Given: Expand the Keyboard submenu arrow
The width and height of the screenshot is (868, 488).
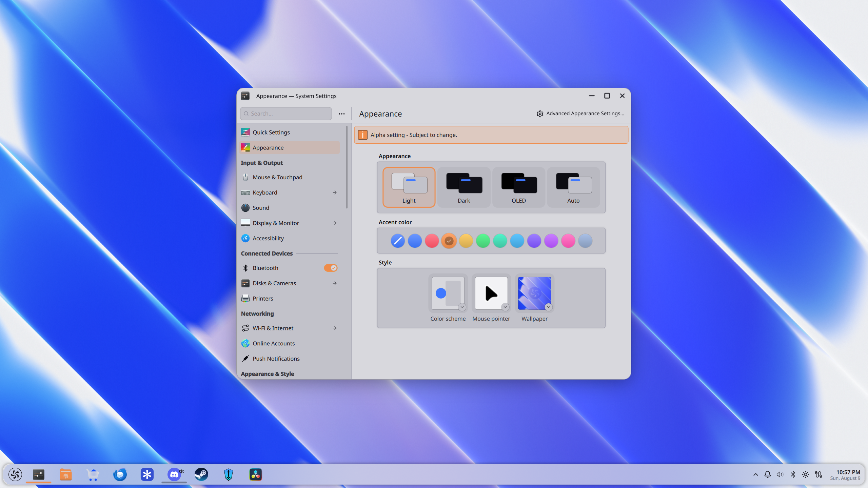Looking at the screenshot, I should pyautogui.click(x=335, y=192).
